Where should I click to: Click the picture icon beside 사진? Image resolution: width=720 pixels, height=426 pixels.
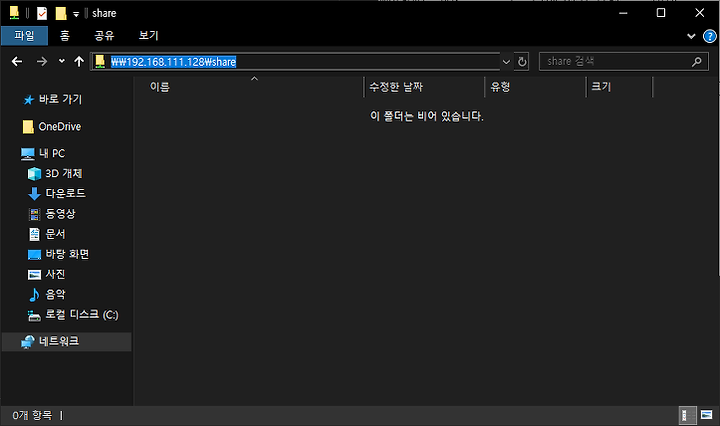(34, 275)
